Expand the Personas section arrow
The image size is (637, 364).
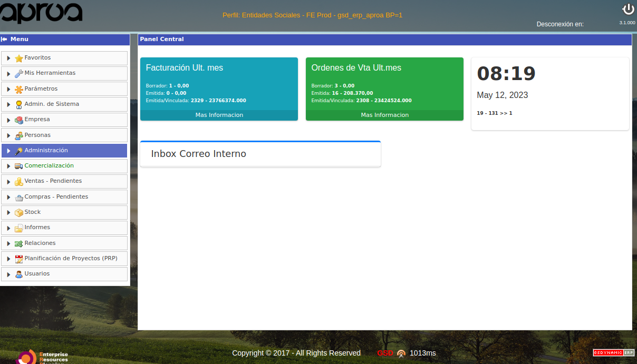pyautogui.click(x=8, y=135)
